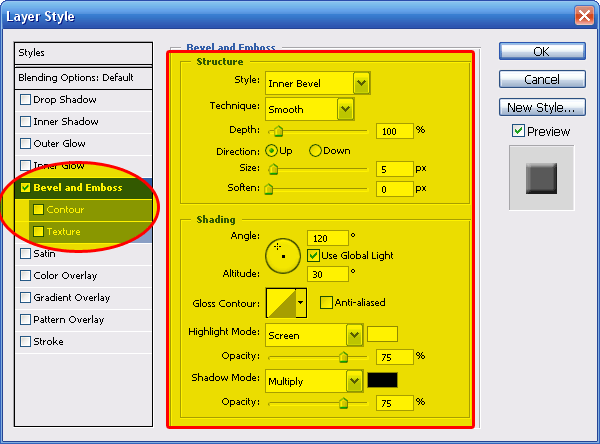
Task: Open the Highlight Mode dropdown set to Screen
Action: pyautogui.click(x=354, y=335)
